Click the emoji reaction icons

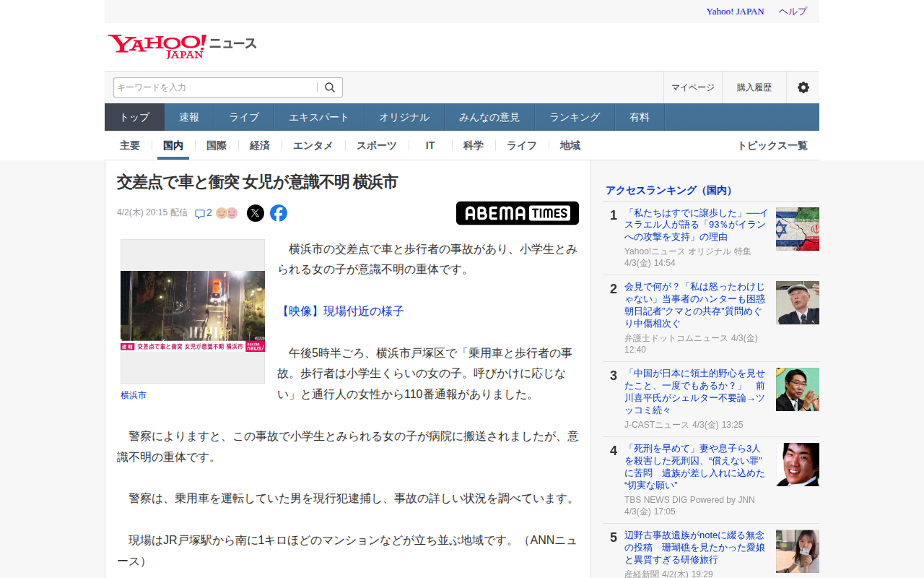pos(227,213)
